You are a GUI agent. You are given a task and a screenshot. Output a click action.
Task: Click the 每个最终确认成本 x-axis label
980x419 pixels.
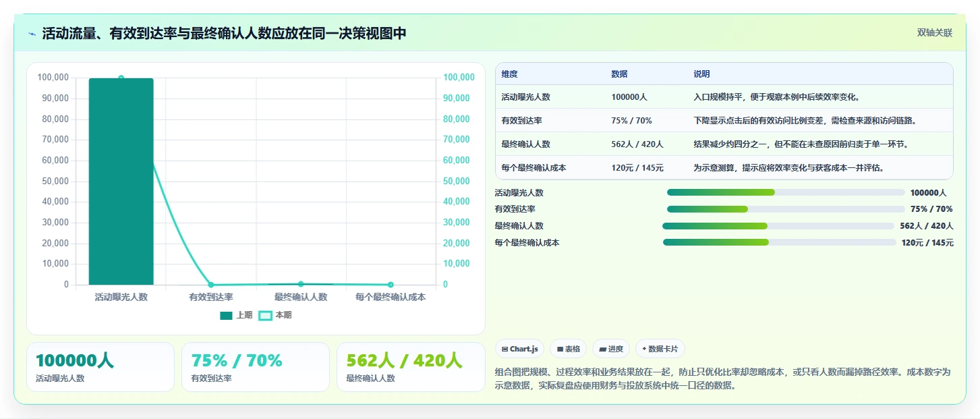coord(391,297)
